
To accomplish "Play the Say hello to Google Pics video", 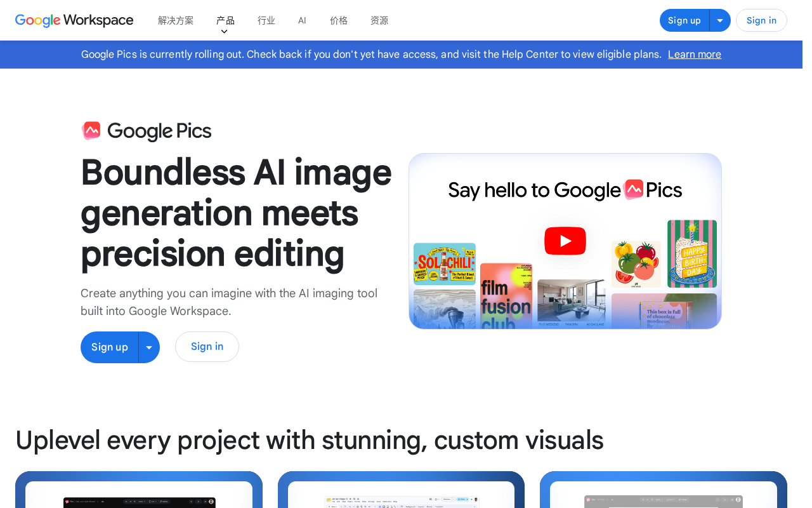I will tap(565, 241).
